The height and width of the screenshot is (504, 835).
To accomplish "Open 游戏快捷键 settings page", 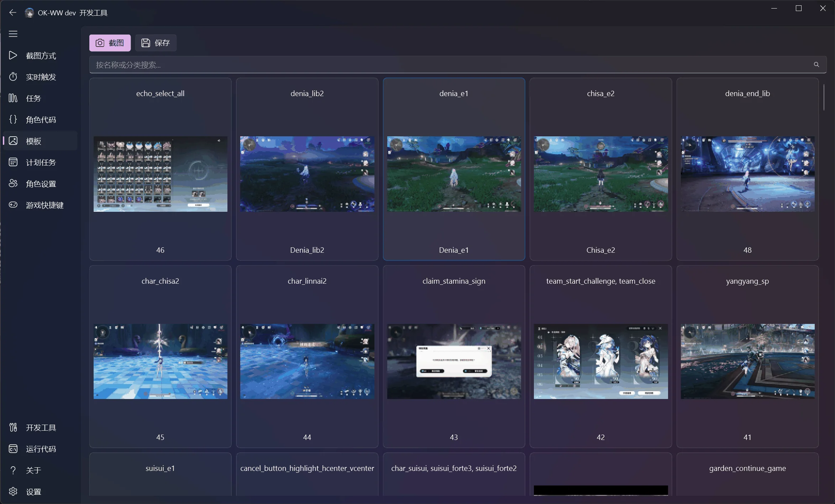I will (40, 205).
